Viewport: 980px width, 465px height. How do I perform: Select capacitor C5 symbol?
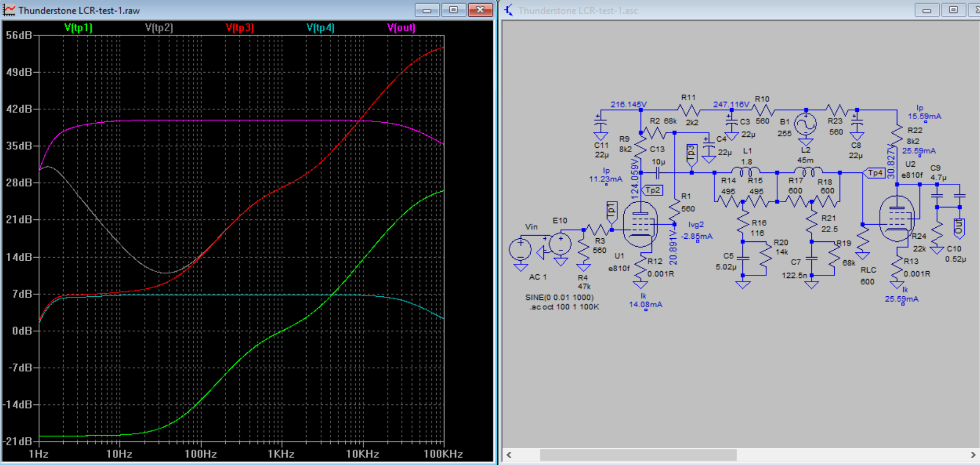743,259
